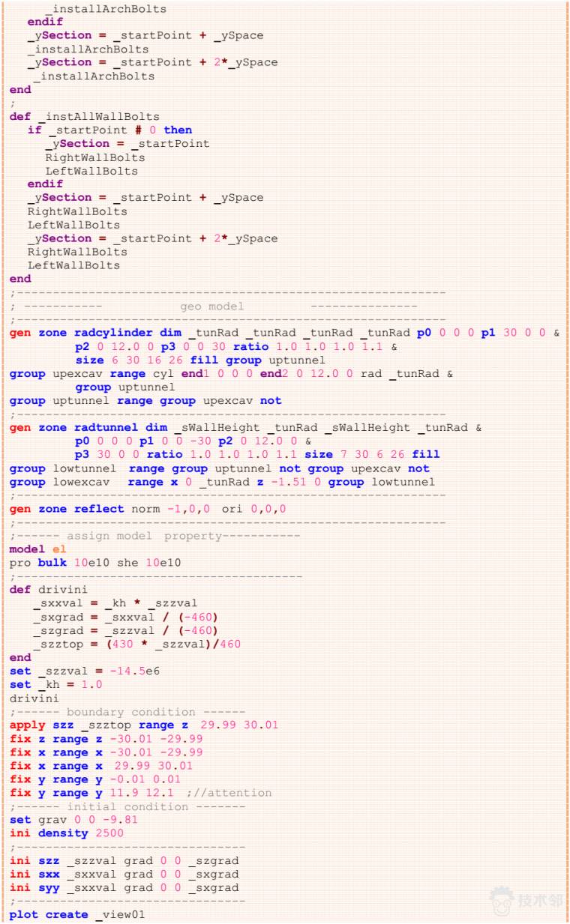The image size is (570, 924).
Task: Click the "ini density 2500" line
Action: pyautogui.click(x=66, y=833)
